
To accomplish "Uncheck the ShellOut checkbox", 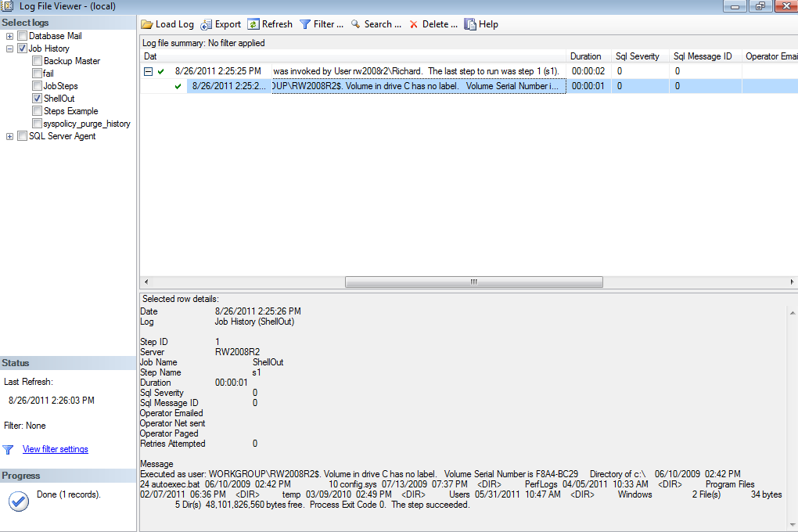I will [x=37, y=99].
